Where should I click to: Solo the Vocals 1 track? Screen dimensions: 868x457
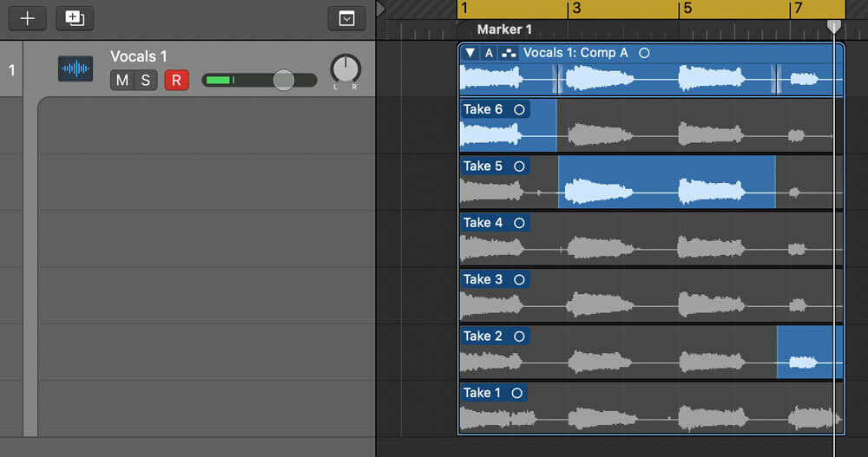click(145, 81)
